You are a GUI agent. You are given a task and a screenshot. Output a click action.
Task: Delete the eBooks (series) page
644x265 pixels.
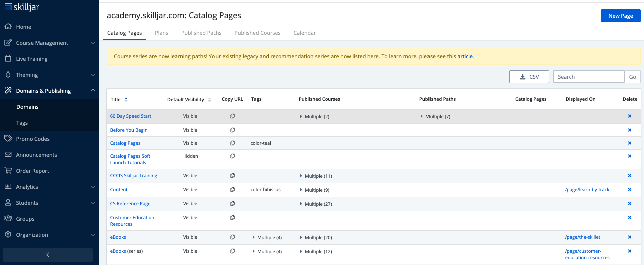click(x=630, y=251)
